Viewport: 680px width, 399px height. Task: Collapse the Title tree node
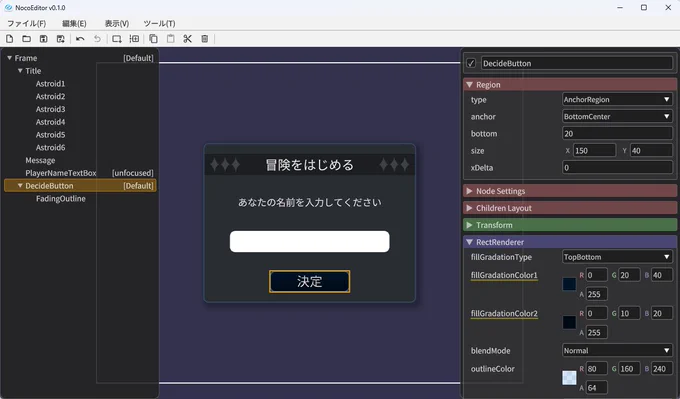20,70
